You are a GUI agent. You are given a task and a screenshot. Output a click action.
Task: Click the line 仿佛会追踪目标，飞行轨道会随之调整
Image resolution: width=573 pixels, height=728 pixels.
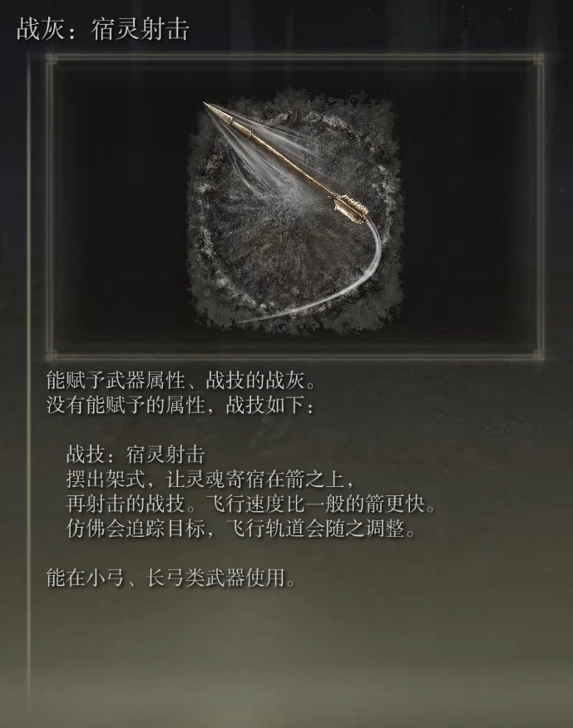[240, 529]
